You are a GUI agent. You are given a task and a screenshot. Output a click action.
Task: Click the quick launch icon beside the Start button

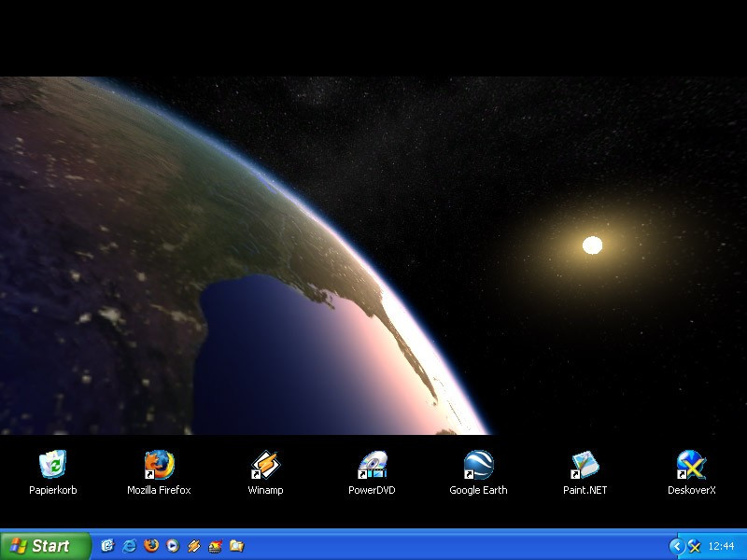pyautogui.click(x=107, y=546)
